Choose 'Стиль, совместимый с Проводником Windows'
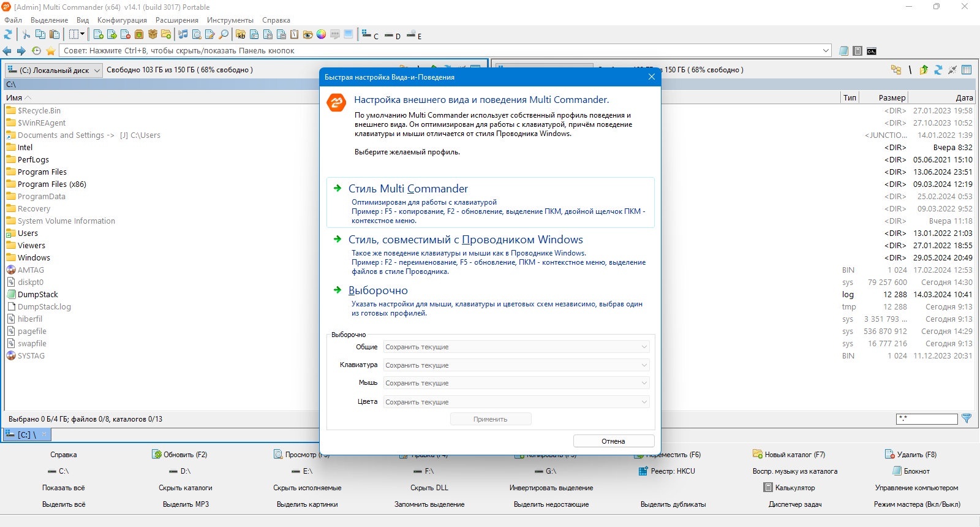Screen dimensions: 980x527 pos(490,254)
